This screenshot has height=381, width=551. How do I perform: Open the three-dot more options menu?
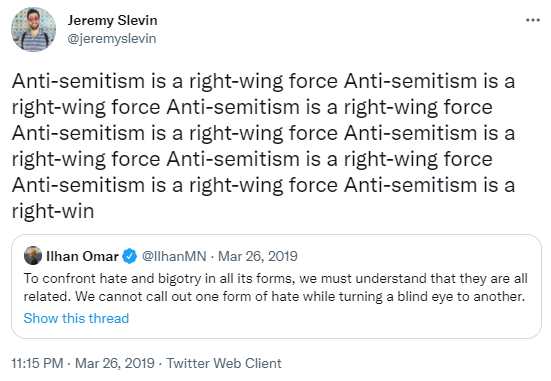533,20
